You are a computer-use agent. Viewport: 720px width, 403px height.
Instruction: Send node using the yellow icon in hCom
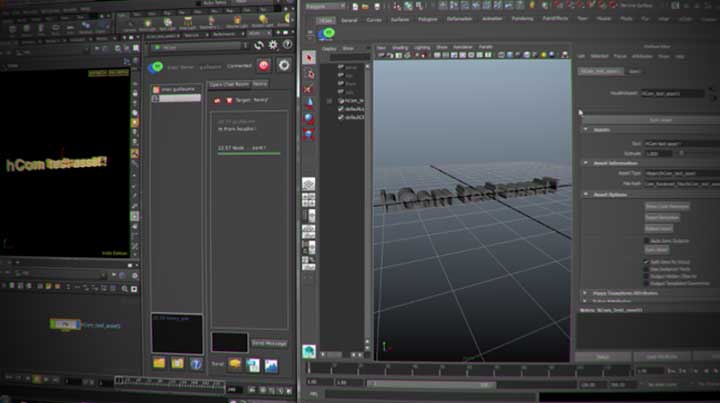click(235, 364)
